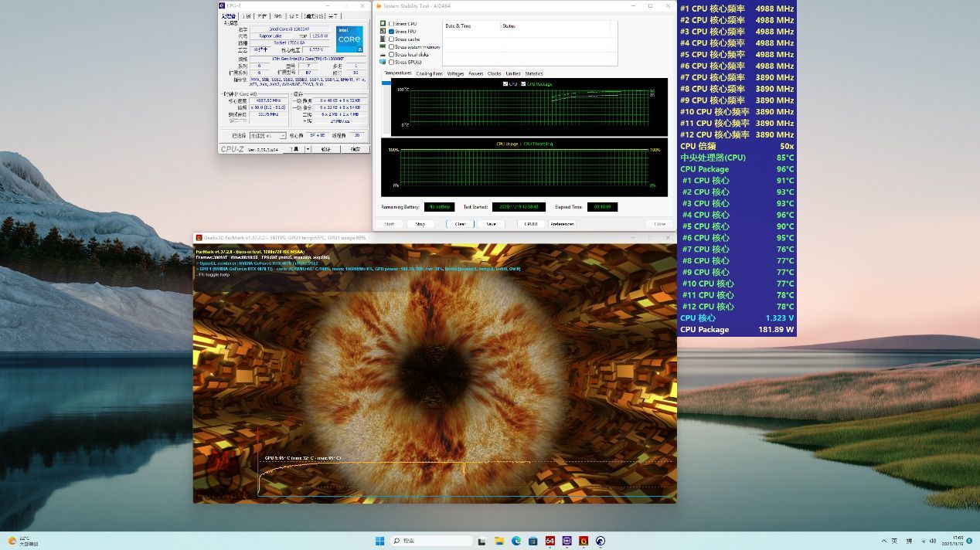Click the Preferences button in AIDA64
This screenshot has height=550, width=980.
point(562,224)
